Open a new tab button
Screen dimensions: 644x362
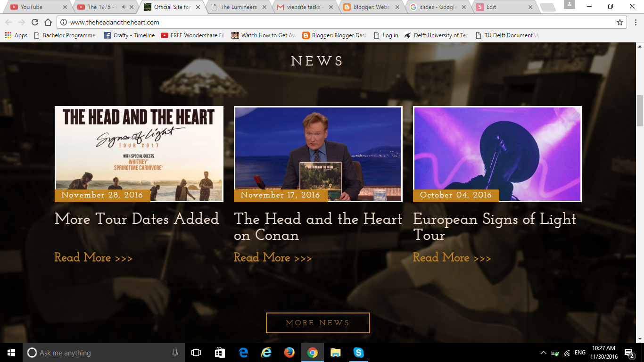547,8
